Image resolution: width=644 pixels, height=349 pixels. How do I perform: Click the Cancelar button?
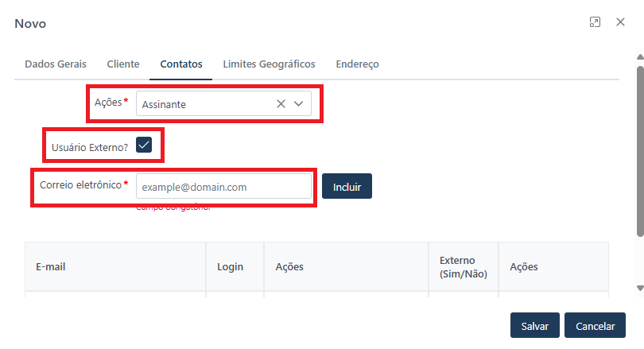pos(595,326)
